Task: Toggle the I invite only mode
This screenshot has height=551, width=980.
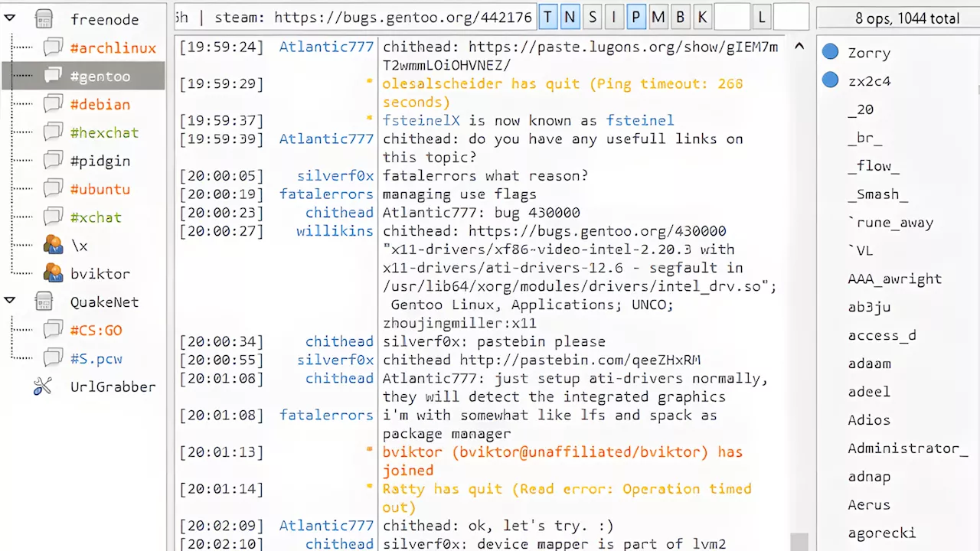Action: pos(614,17)
